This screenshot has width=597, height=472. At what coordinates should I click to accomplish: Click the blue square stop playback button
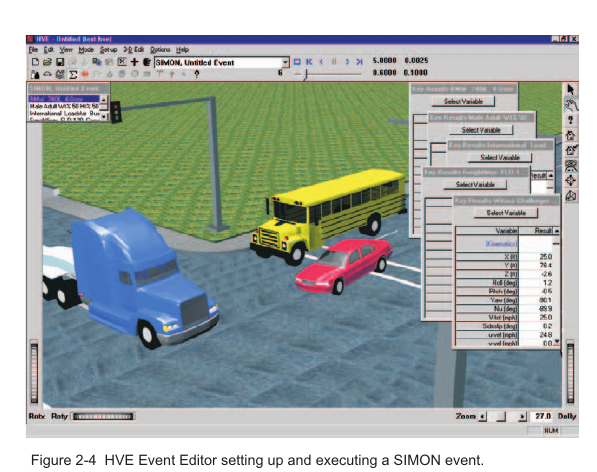click(297, 62)
